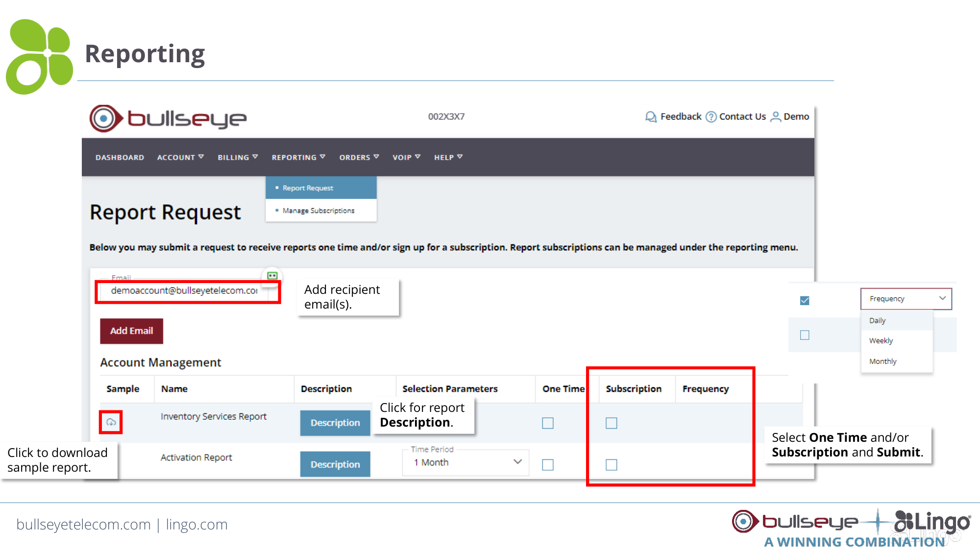Check Subscription for Inventory Services Report
The height and width of the screenshot is (551, 980).
(x=612, y=423)
